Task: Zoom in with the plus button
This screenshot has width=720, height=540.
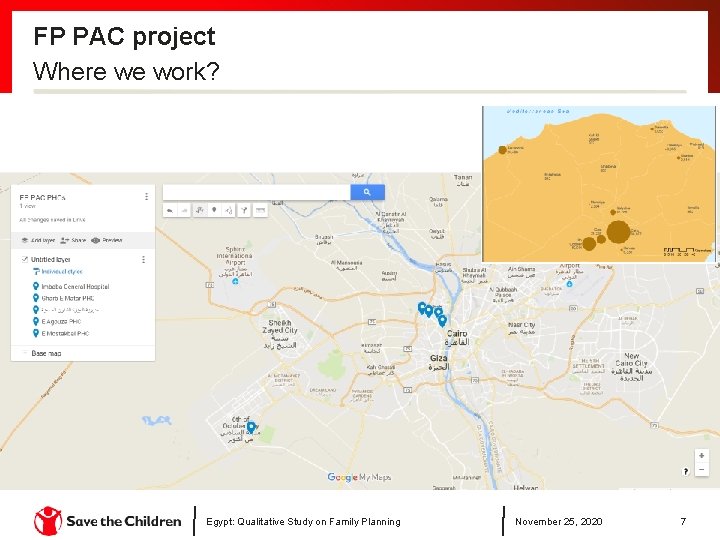Action: click(x=702, y=456)
